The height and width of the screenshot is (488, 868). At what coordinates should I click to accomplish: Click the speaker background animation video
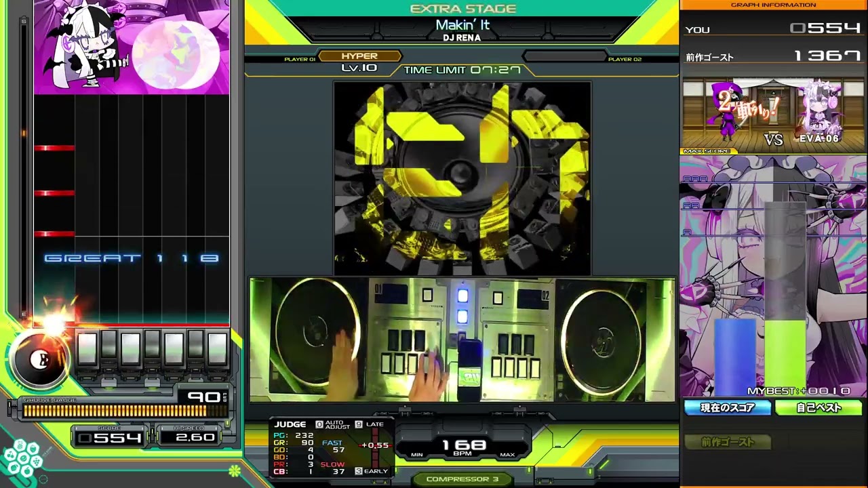pos(462,178)
